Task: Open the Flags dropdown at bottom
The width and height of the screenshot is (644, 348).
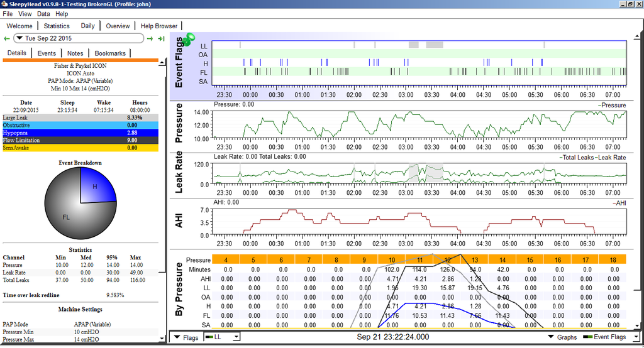Action: [x=186, y=337]
